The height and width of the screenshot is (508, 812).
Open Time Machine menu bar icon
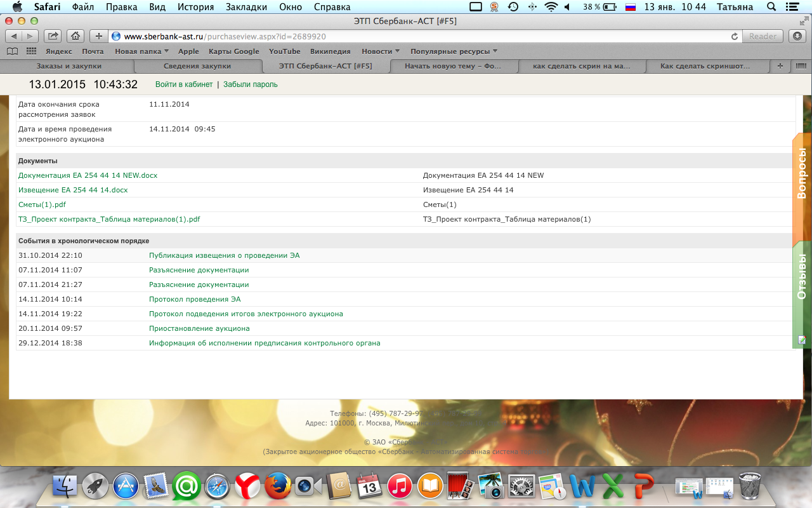513,7
